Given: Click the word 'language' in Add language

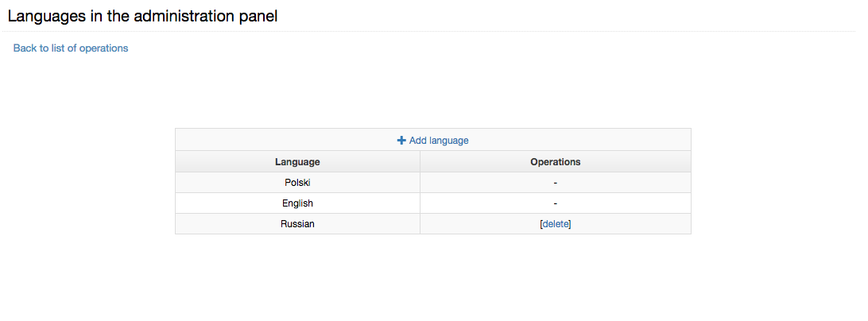Looking at the screenshot, I should (448, 141).
